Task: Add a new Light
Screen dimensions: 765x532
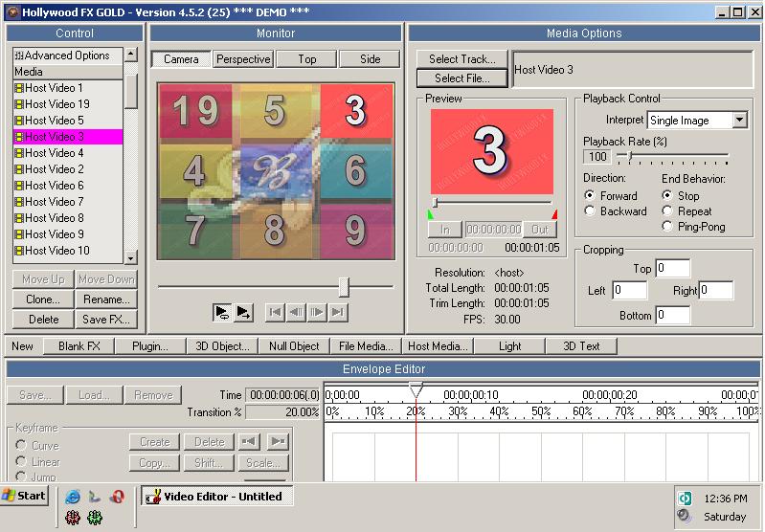Action: [x=509, y=346]
